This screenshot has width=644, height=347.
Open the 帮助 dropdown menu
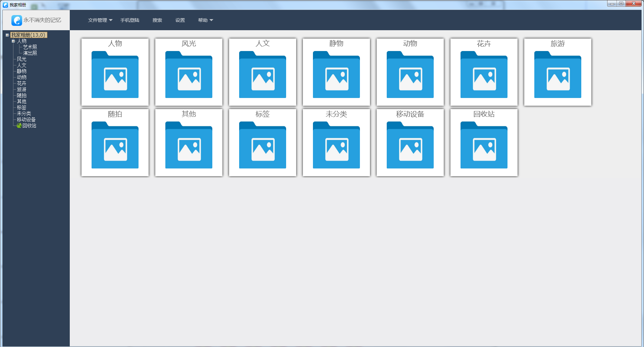(x=206, y=20)
